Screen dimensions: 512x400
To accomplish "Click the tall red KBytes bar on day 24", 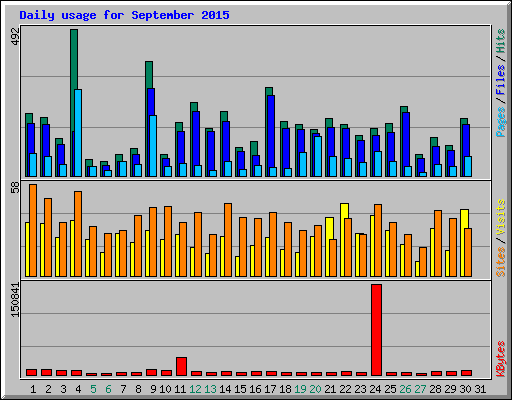I will 377,330.
